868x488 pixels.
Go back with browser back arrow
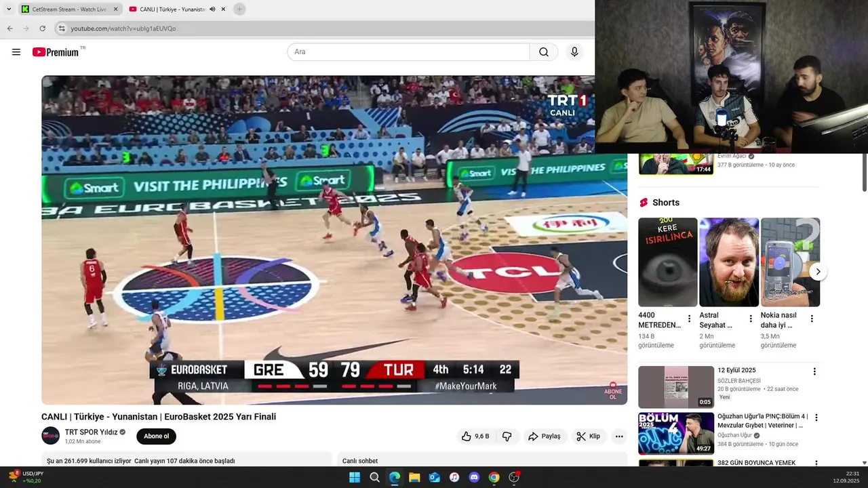(x=9, y=28)
